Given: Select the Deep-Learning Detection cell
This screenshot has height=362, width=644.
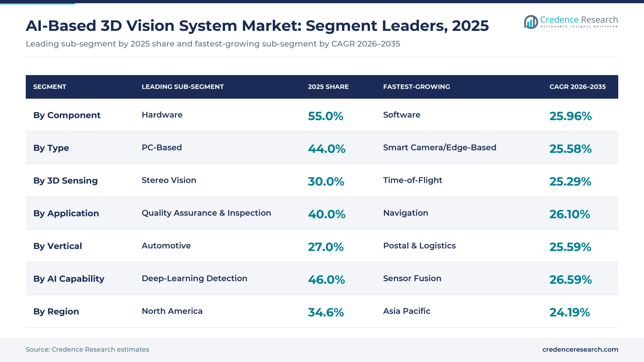Looking at the screenshot, I should (x=195, y=278).
